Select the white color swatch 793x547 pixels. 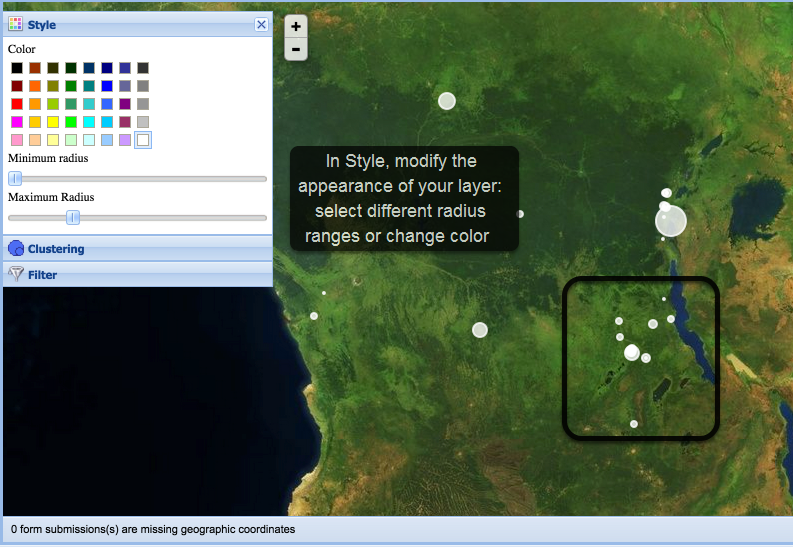coord(143,140)
